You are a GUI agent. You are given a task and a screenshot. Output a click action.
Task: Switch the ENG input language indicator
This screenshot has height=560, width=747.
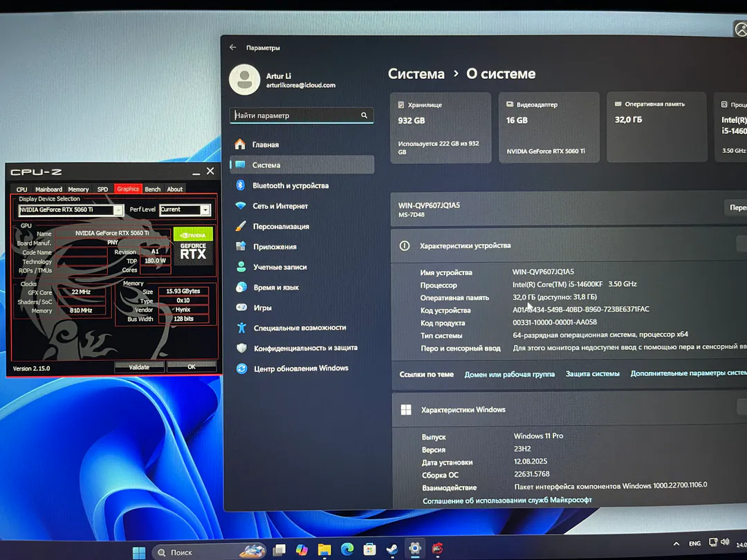pos(694,543)
